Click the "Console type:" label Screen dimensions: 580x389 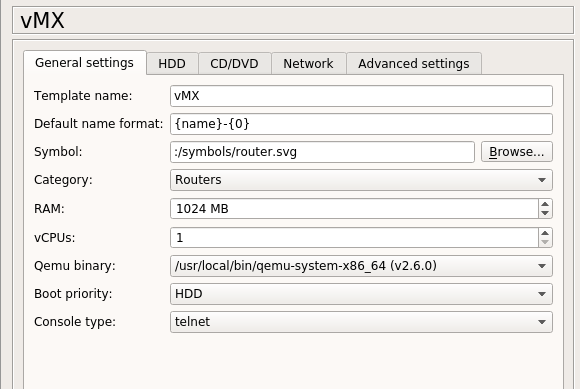coord(75,322)
